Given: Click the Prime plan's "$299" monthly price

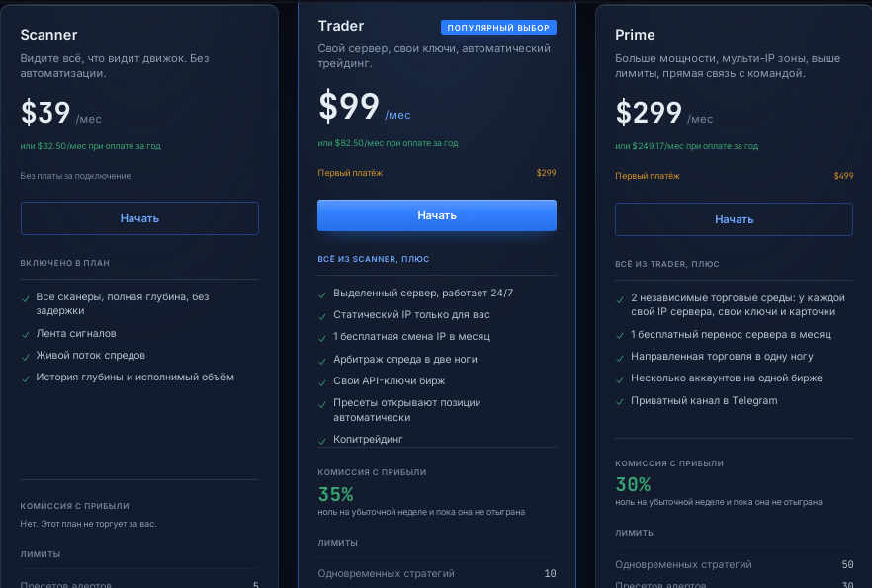Looking at the screenshot, I should tap(649, 112).
